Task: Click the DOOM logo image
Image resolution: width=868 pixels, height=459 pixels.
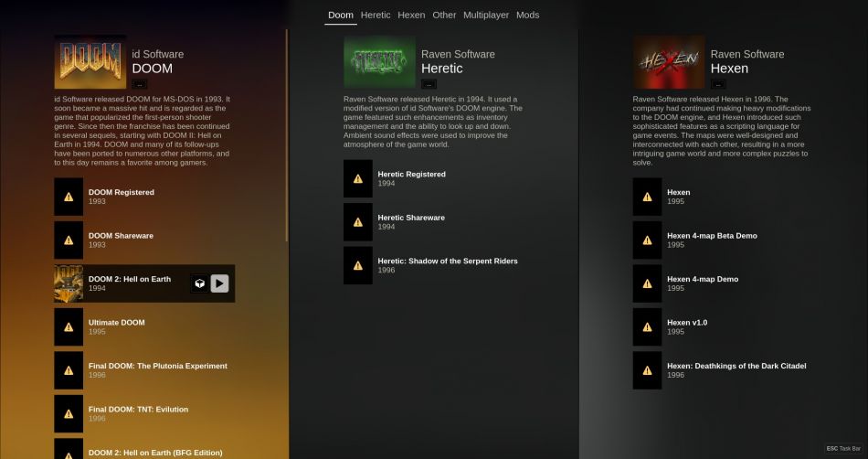Action: coord(90,62)
